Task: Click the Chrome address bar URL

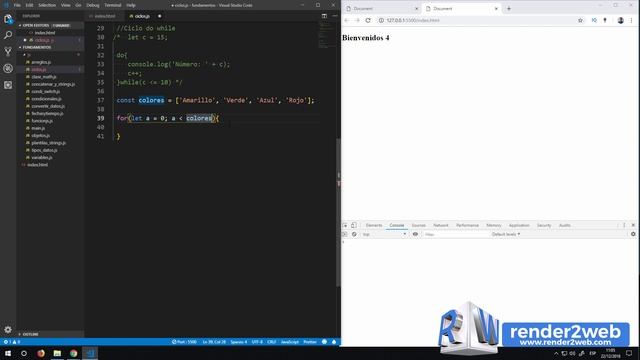Action: [413, 20]
